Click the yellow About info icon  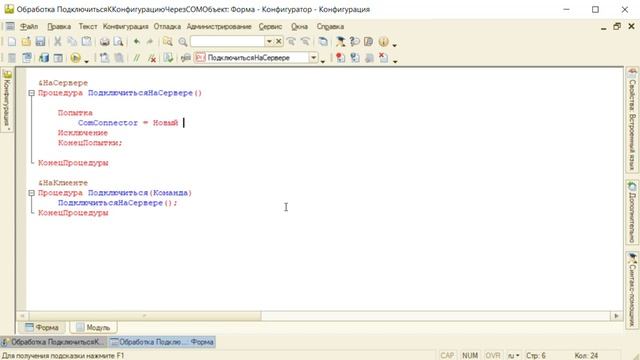point(383,41)
